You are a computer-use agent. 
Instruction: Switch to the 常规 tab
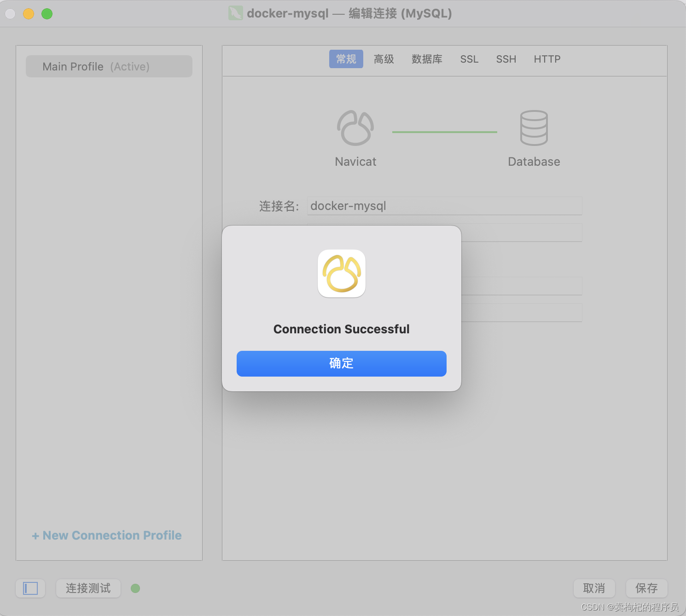click(346, 59)
